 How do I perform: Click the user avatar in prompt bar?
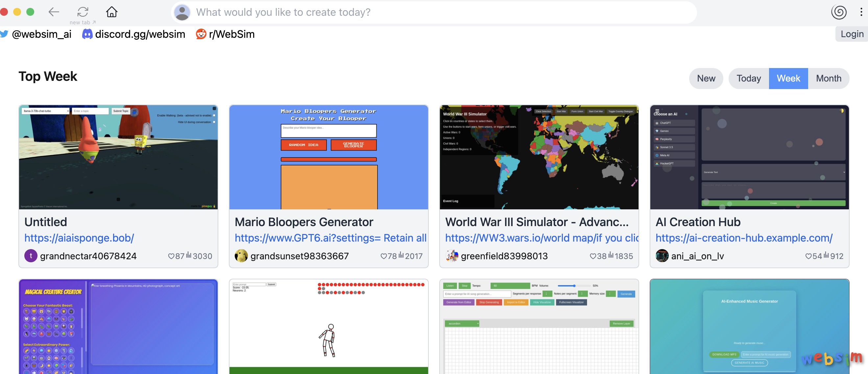(182, 12)
